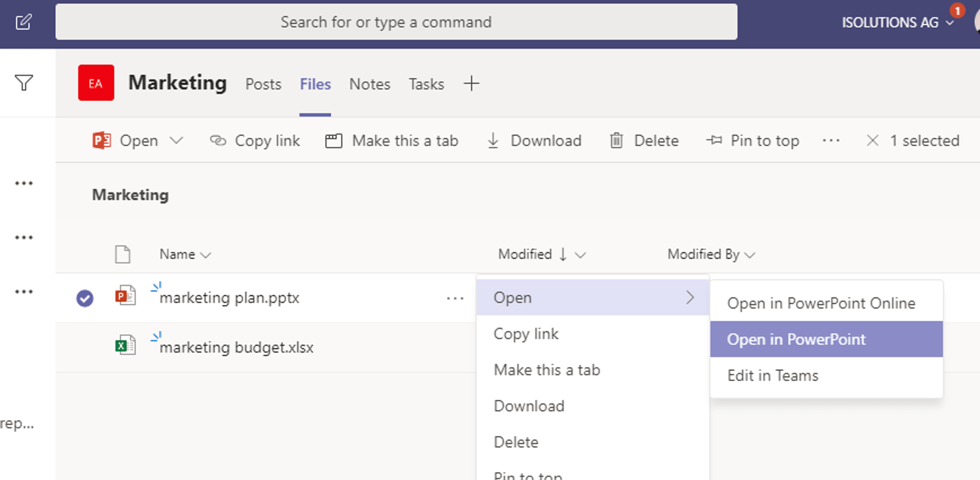Viewport: 980px width, 480px height.
Task: Deselect the marketing plan.pptx checkmark
Action: click(x=85, y=298)
